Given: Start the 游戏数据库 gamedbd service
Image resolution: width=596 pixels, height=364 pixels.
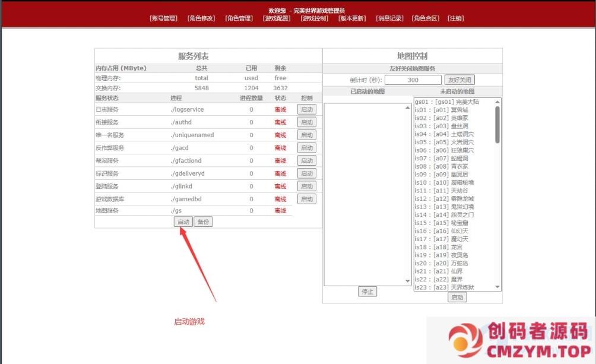Looking at the screenshot, I should 307,199.
